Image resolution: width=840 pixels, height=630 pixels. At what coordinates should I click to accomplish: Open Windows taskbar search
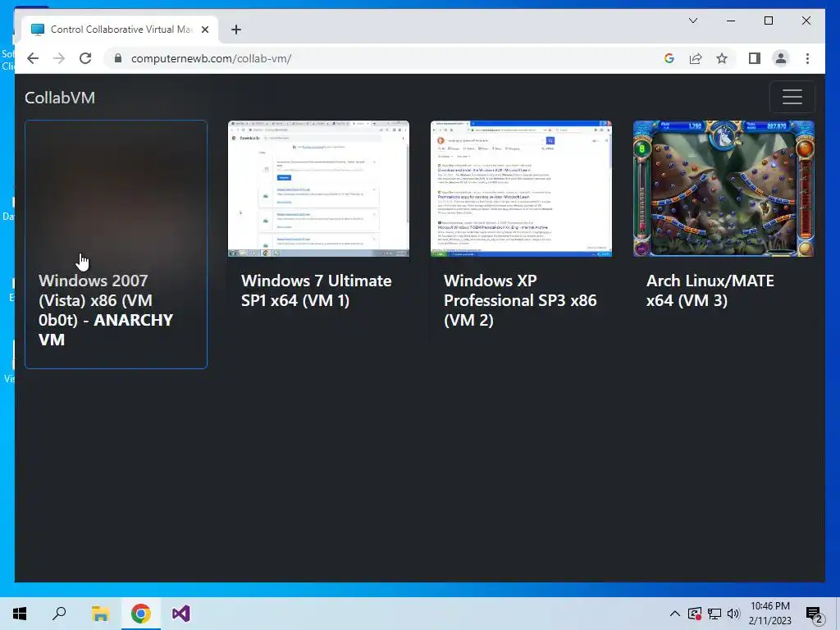click(59, 614)
